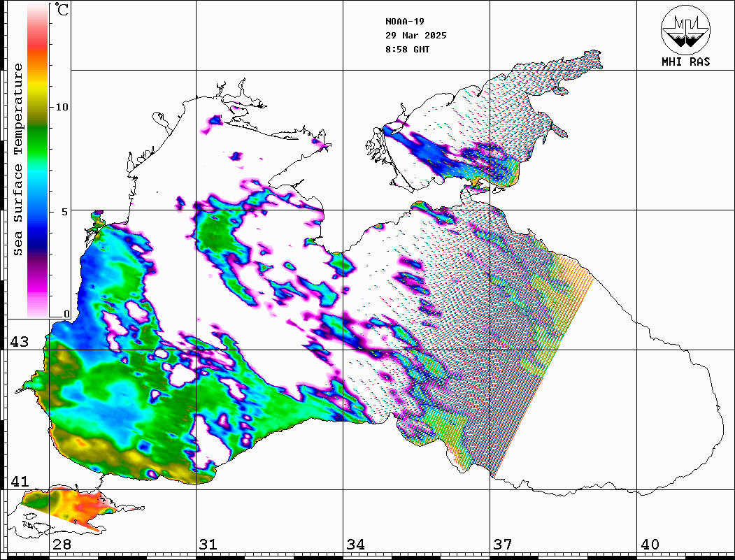Click longitude label '40'
The width and height of the screenshot is (735, 560).
[650, 544]
